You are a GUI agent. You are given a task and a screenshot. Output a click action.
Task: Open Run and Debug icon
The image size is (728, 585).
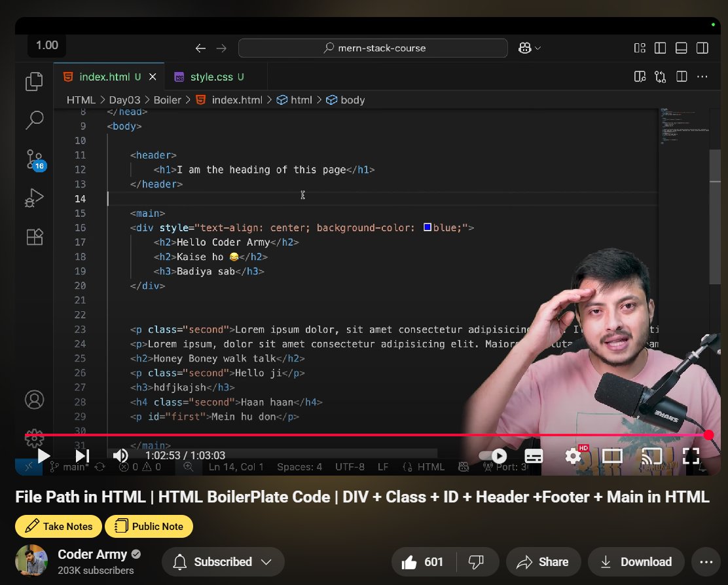[x=34, y=198]
